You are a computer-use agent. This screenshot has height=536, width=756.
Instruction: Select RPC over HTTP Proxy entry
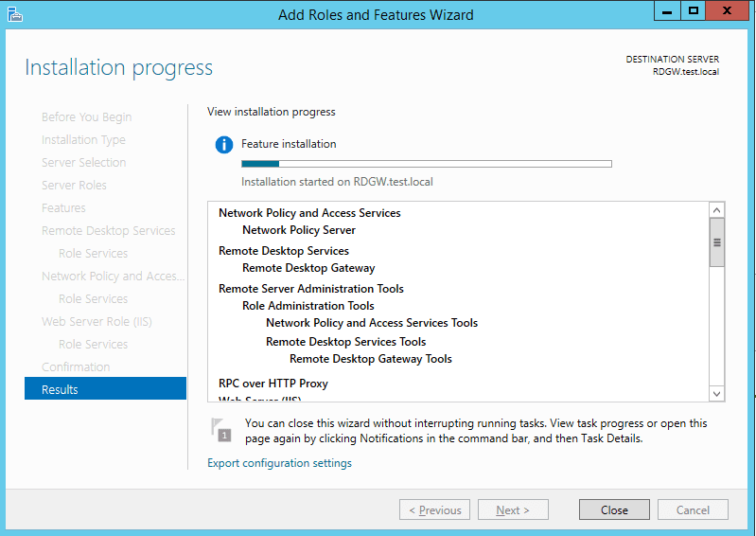273,384
